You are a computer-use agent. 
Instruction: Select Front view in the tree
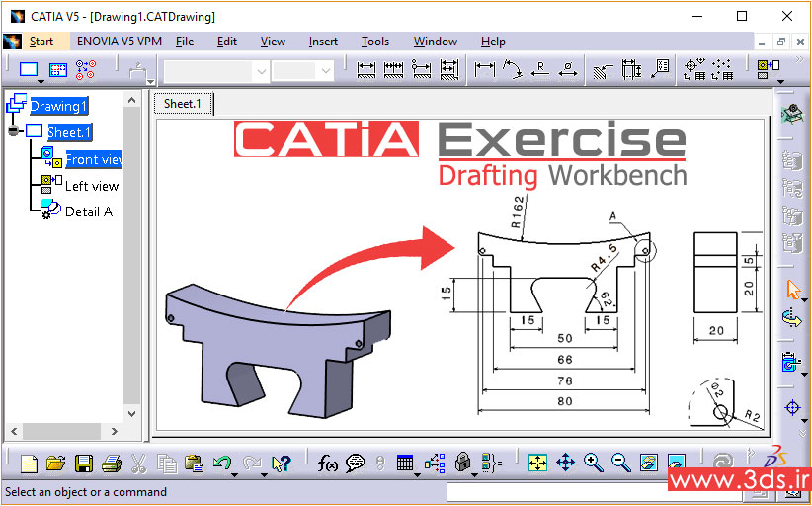[x=94, y=159]
